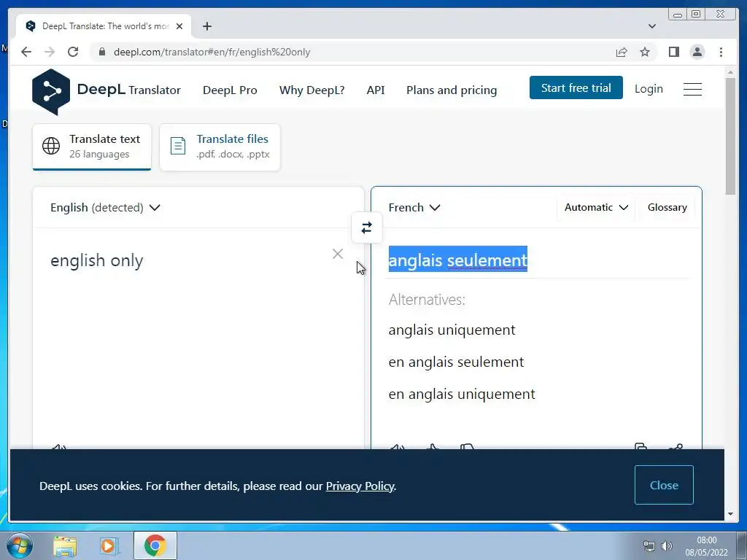Image resolution: width=747 pixels, height=560 pixels.
Task: Open network icon in system tray
Action: 649,545
